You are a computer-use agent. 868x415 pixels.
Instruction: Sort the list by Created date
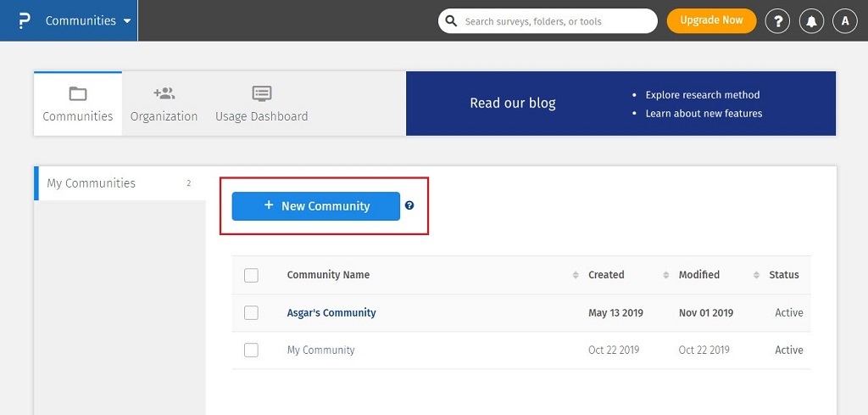[x=665, y=275]
